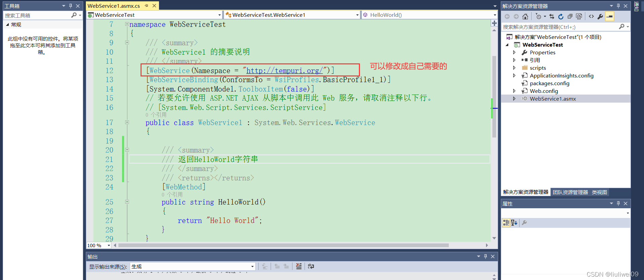Screen dimensions: 644x280
Task: Click Sync with Active Document icon
Action: (552, 16)
